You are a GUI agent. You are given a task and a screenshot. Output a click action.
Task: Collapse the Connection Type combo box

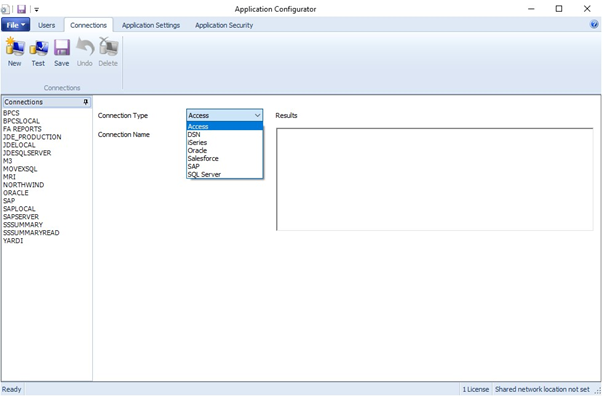coord(257,115)
